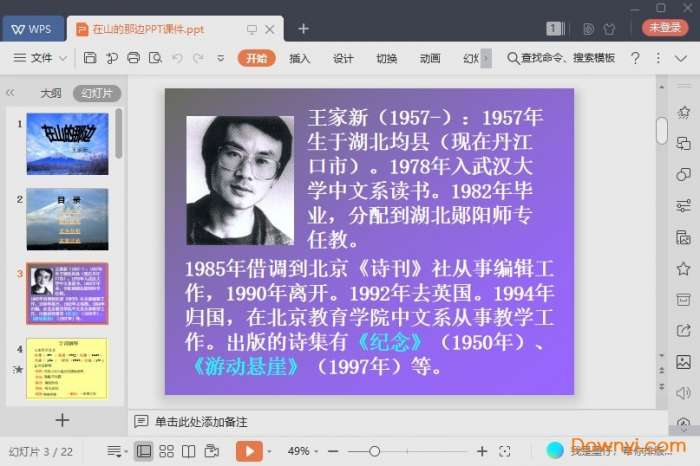Select the 开始 ribbon tab
Screen dimensions: 700x466
(256, 58)
